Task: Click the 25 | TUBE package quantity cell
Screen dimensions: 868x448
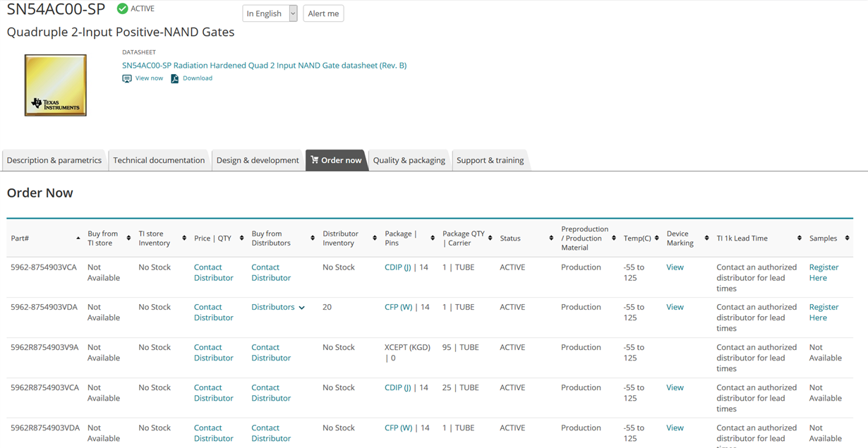Action: click(x=461, y=388)
